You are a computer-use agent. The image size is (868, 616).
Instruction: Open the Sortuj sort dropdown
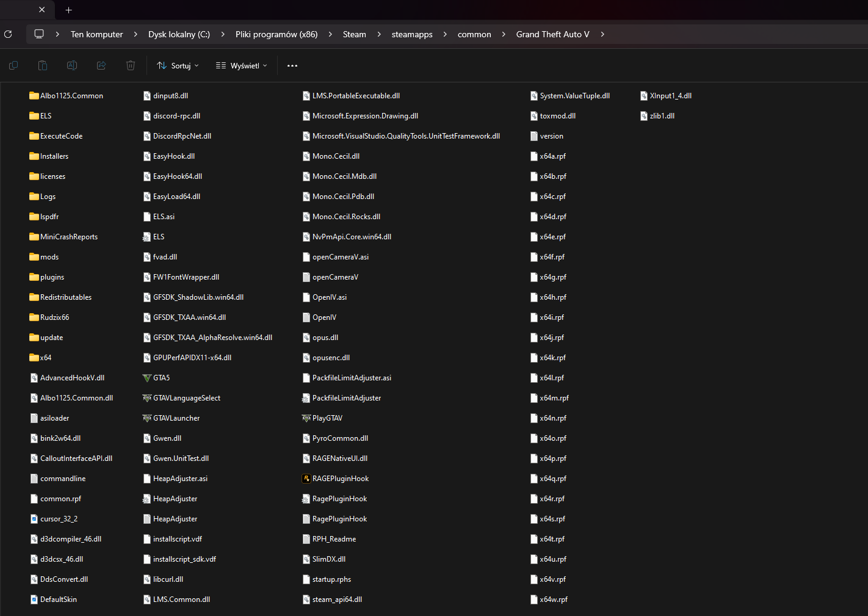tap(178, 65)
